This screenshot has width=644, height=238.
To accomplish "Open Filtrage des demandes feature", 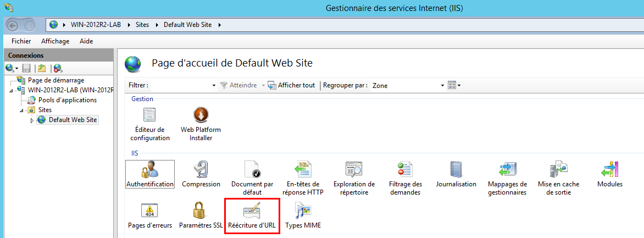I will [x=406, y=178].
